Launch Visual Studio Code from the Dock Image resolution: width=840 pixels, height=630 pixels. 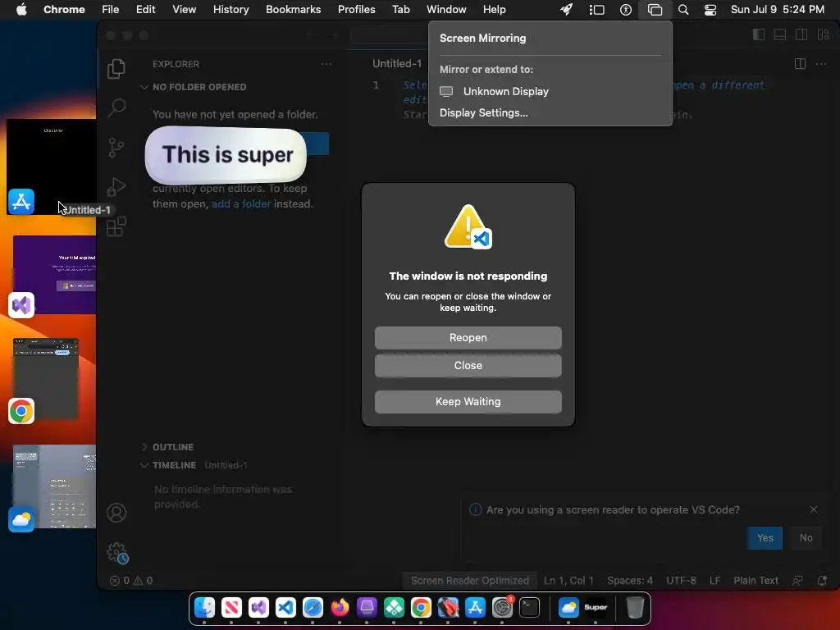coord(285,608)
